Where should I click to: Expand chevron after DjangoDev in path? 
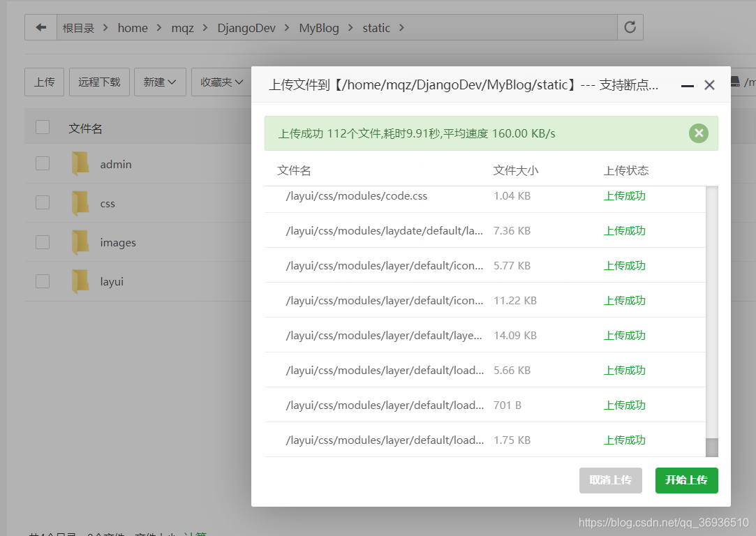pos(287,28)
